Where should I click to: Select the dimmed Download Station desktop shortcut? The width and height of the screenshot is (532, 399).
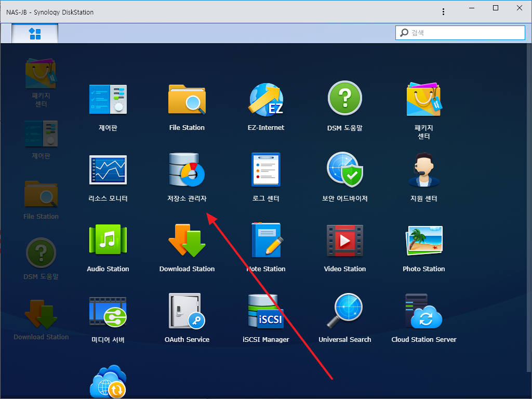point(41,320)
